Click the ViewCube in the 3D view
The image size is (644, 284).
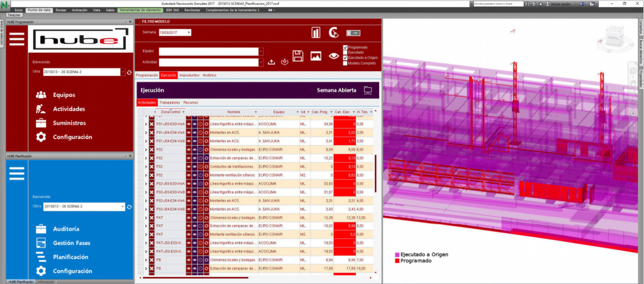coord(614,35)
